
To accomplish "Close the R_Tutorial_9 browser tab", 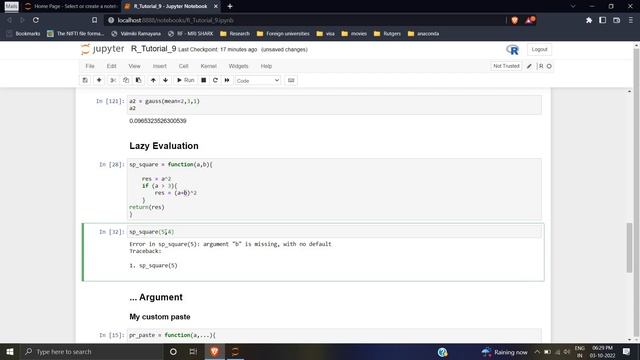I will [216, 7].
